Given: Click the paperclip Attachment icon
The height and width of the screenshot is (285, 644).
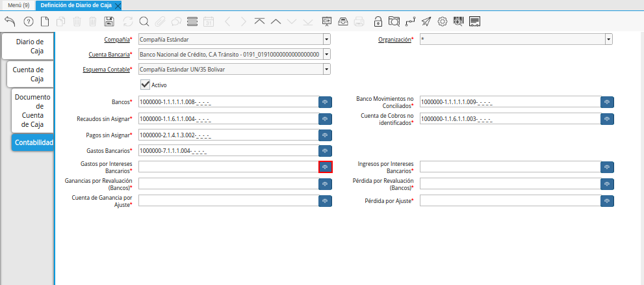Looking at the screenshot, I should [160, 21].
